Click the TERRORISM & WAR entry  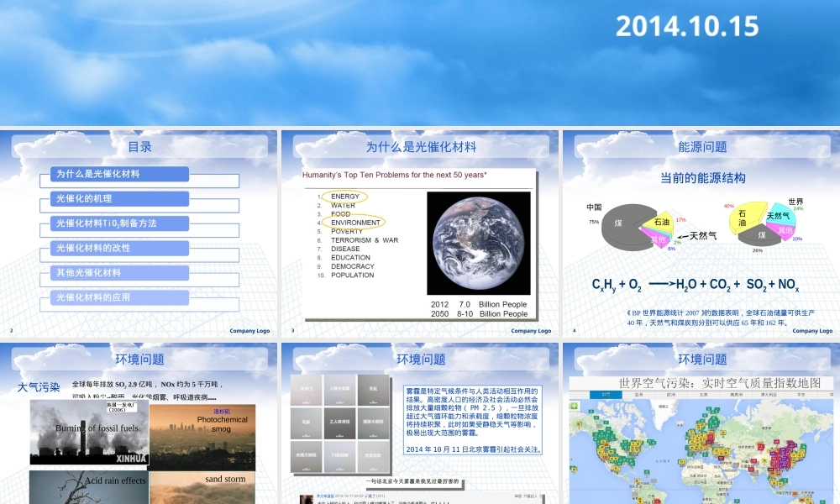365,240
